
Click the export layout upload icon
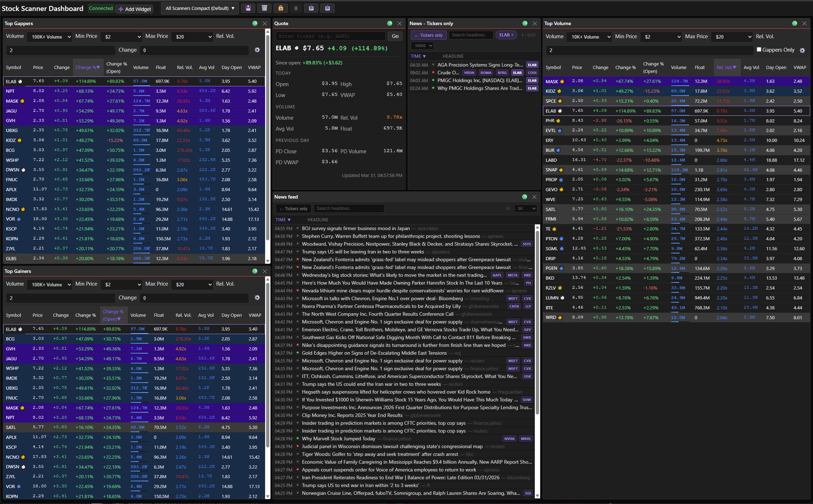point(311,8)
